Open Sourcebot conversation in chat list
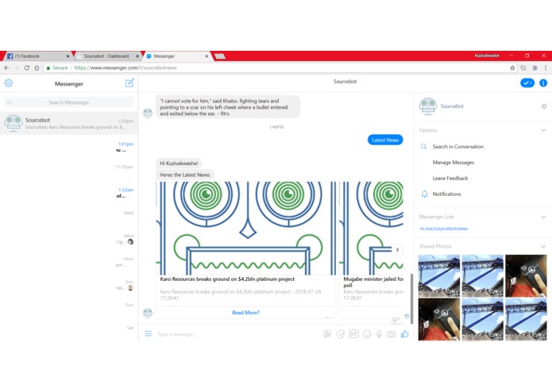This screenshot has height=392, width=552. point(69,123)
